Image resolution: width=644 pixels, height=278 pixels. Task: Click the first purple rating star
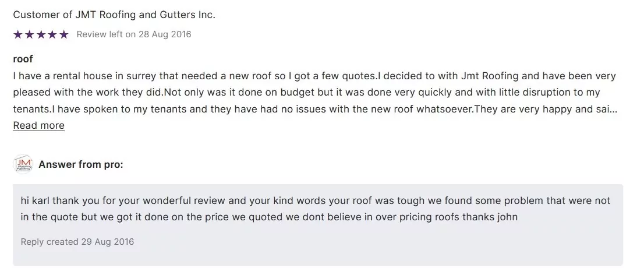point(17,34)
